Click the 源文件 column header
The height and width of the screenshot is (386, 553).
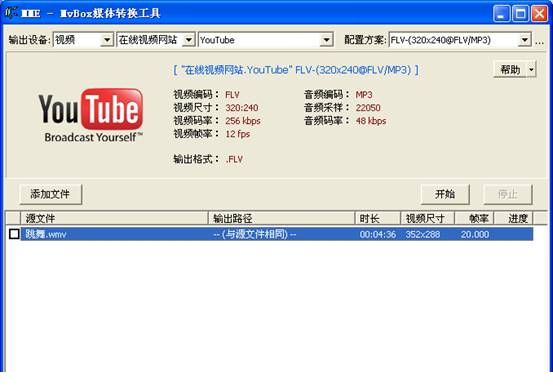point(115,218)
